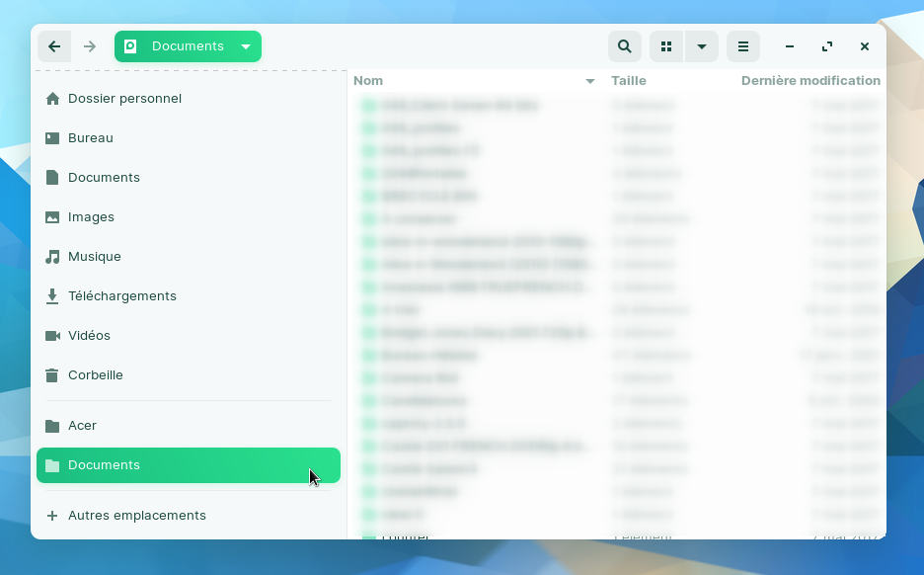
Task: Switch to grid view icon
Action: click(x=666, y=46)
